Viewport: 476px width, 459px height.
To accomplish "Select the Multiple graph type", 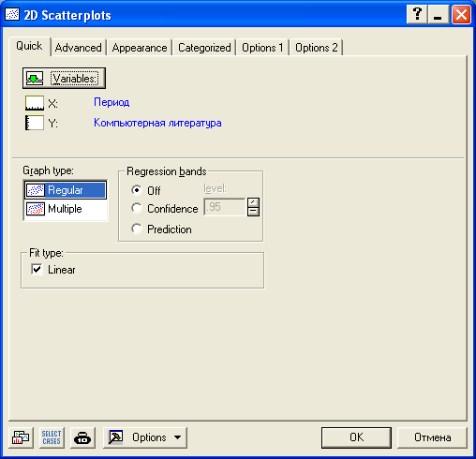I will tap(66, 209).
